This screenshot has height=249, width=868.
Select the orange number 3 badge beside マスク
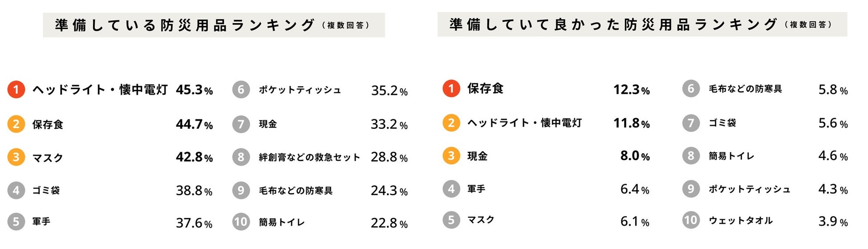[16, 157]
